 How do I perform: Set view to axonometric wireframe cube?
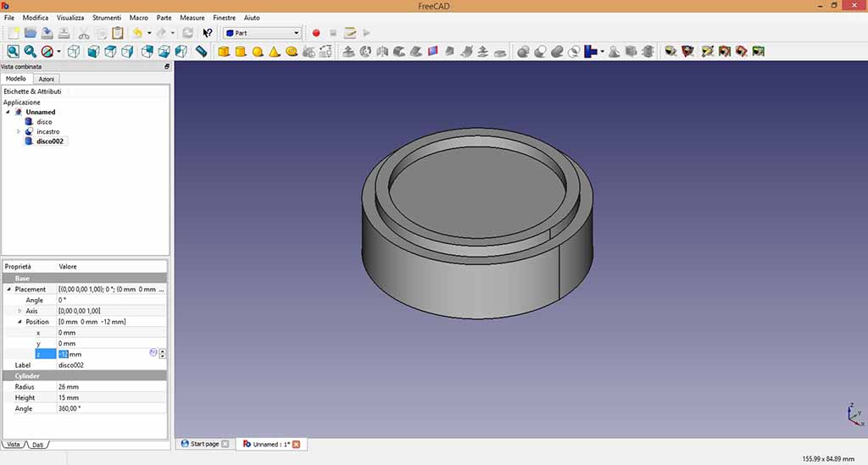(x=74, y=52)
